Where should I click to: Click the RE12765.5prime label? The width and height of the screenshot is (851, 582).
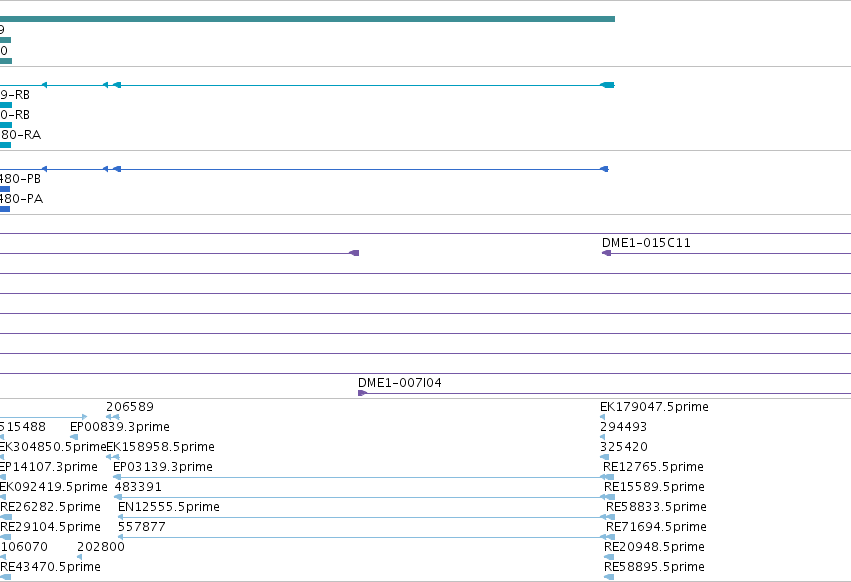coord(653,467)
